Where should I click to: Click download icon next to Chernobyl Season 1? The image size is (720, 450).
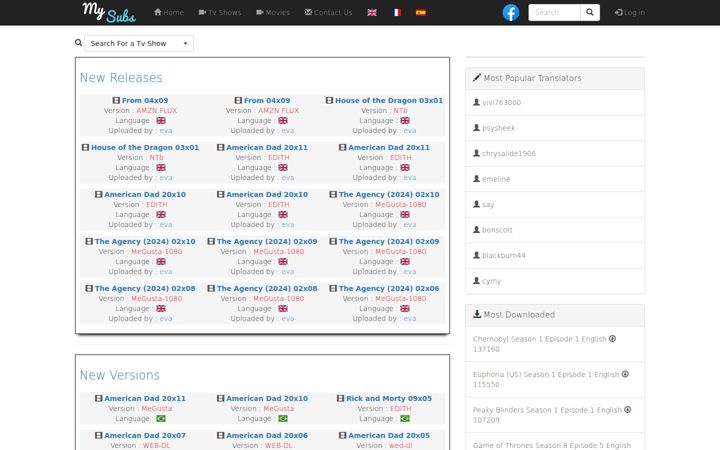pos(612,338)
